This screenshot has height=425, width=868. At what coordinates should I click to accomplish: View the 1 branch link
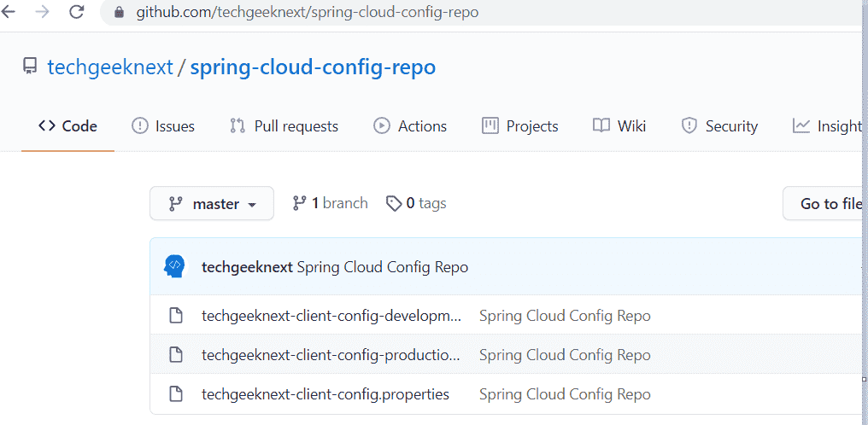330,203
